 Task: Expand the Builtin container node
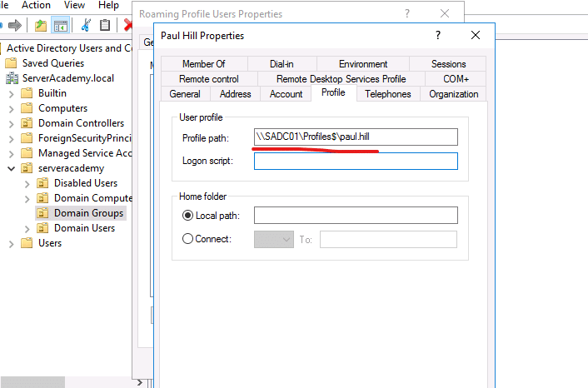tap(10, 93)
